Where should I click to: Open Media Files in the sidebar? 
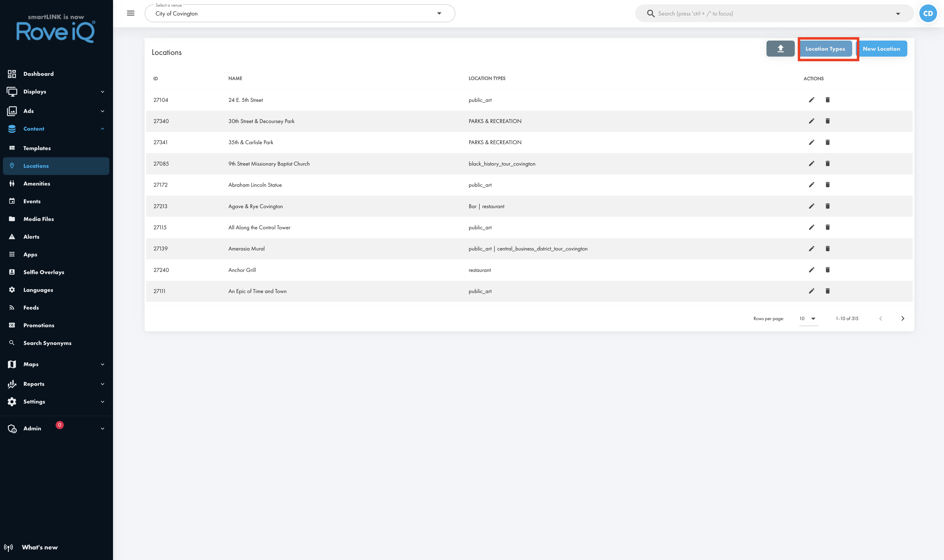pyautogui.click(x=56, y=219)
